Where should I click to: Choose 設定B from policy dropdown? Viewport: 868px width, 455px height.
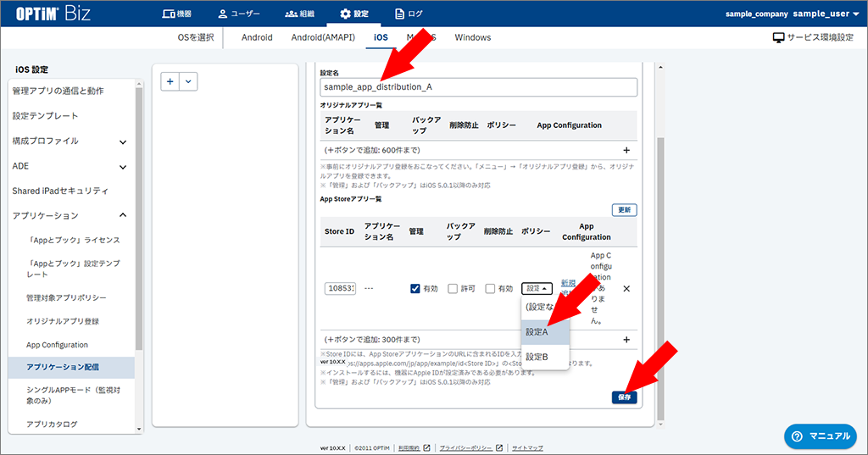pyautogui.click(x=545, y=357)
